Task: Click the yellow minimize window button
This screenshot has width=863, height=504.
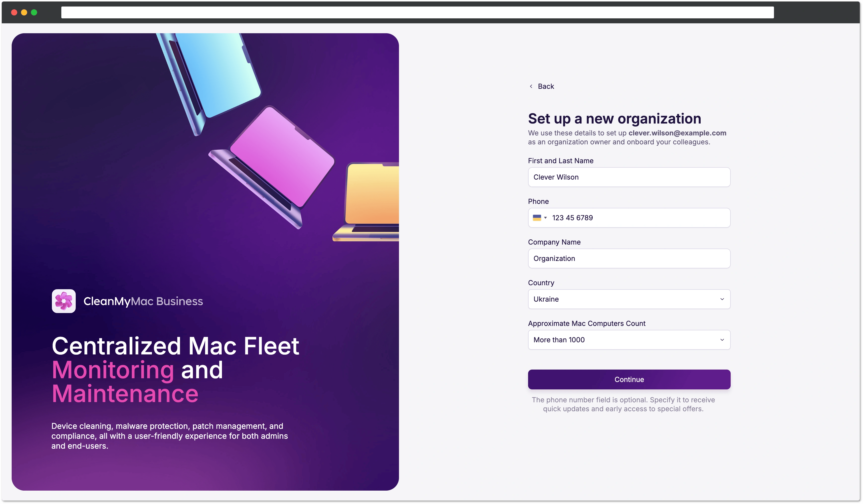Action: (24, 12)
